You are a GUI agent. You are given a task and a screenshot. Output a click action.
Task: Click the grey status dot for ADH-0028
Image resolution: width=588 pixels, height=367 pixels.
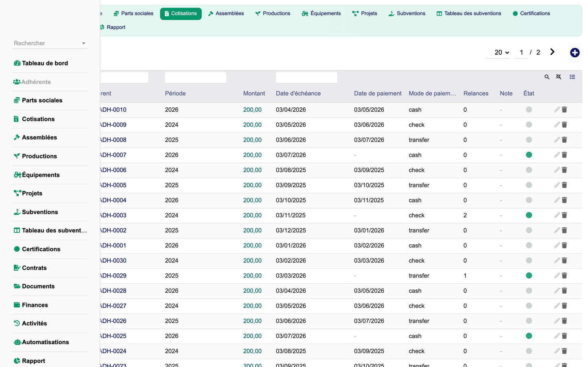click(x=529, y=291)
